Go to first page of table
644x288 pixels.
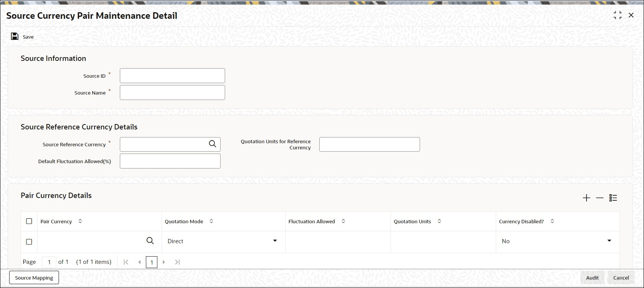click(x=126, y=262)
